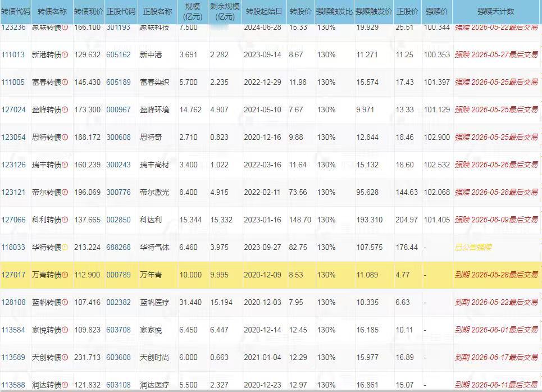Click the alert icon beside 新港转债
This screenshot has height=392, width=542.
click(x=65, y=54)
